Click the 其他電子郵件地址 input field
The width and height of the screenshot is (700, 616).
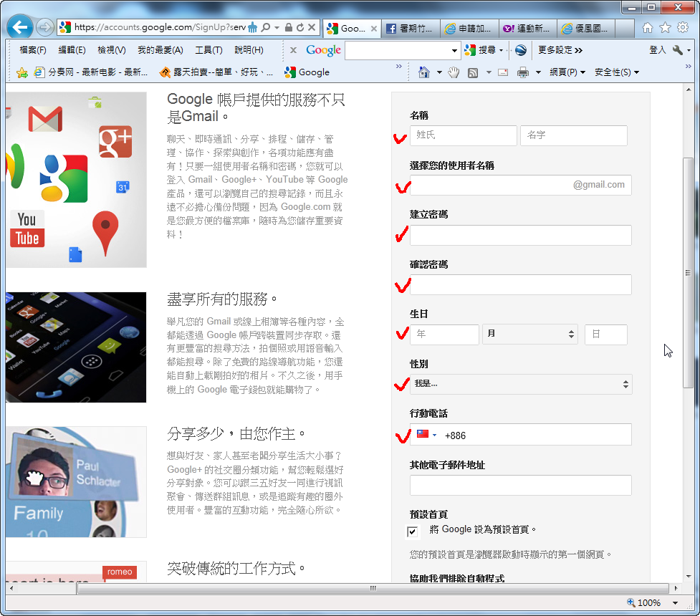click(x=521, y=485)
